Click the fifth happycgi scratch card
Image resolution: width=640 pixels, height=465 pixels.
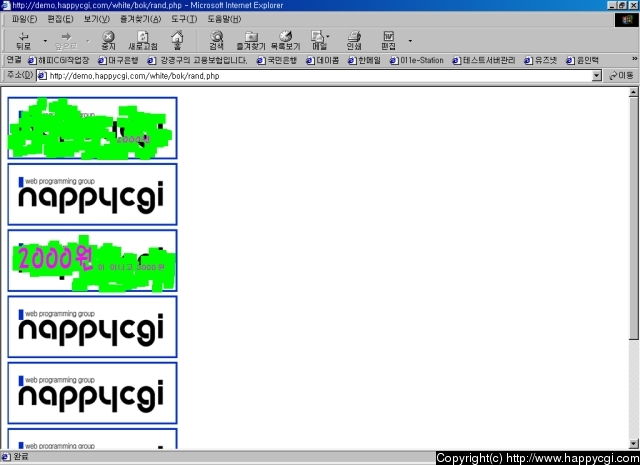click(93, 393)
